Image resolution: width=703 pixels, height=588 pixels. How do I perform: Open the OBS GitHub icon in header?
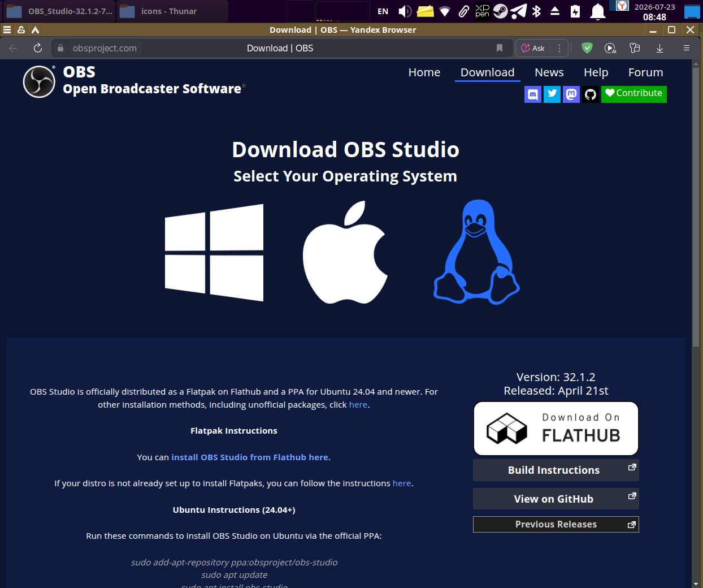[x=591, y=94]
